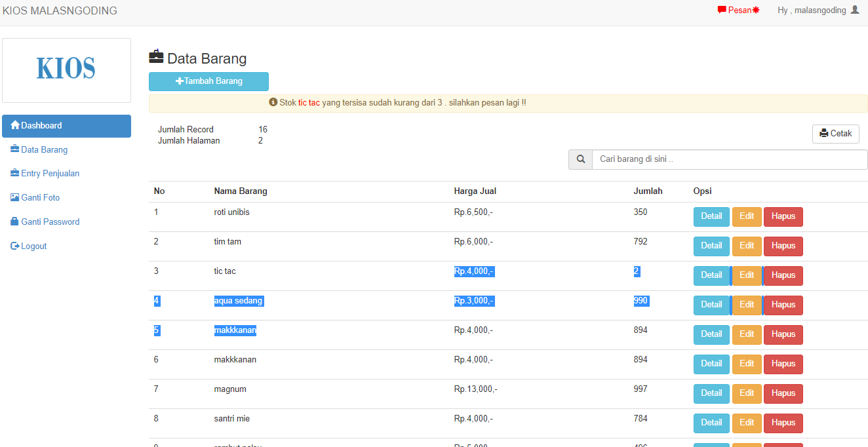Click the briefcase icon beside Entry Penjualan
The width and height of the screenshot is (868, 447).
15,173
